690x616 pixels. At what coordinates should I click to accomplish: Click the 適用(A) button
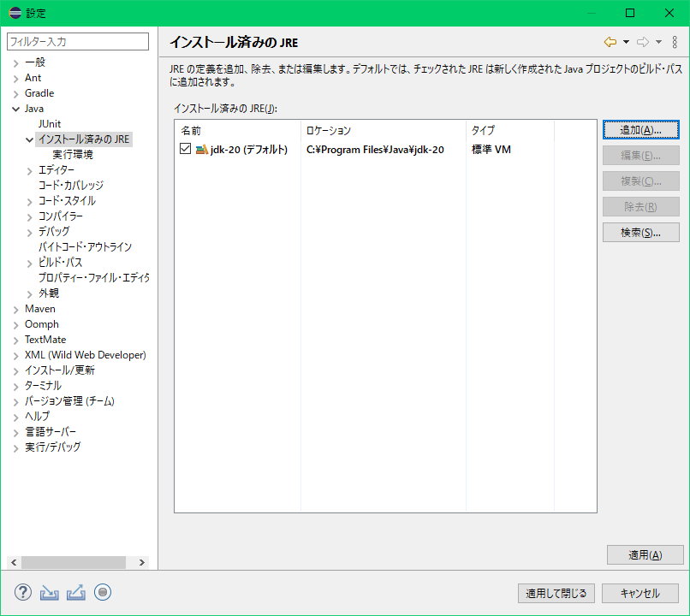point(645,555)
